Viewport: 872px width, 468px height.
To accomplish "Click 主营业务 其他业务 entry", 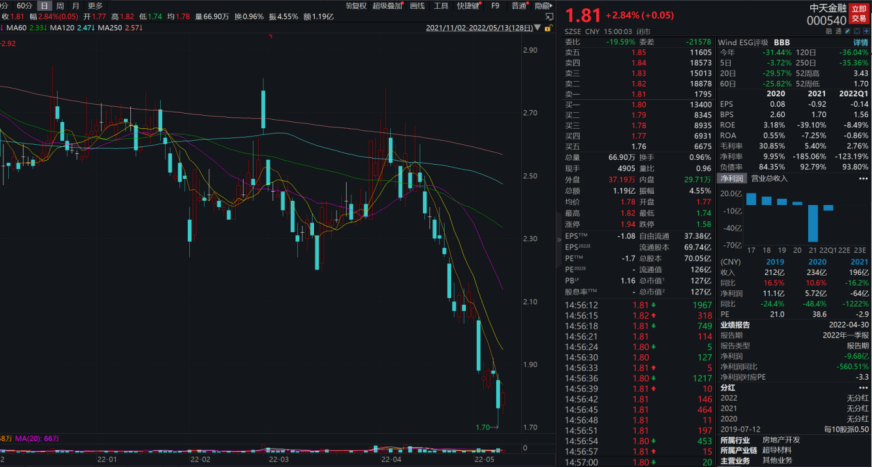I will pos(776,460).
